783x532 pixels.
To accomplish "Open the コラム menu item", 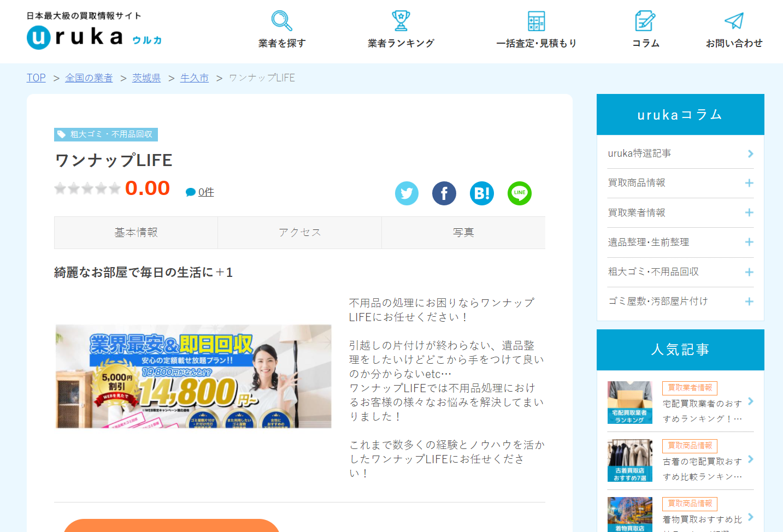I will click(x=645, y=43).
